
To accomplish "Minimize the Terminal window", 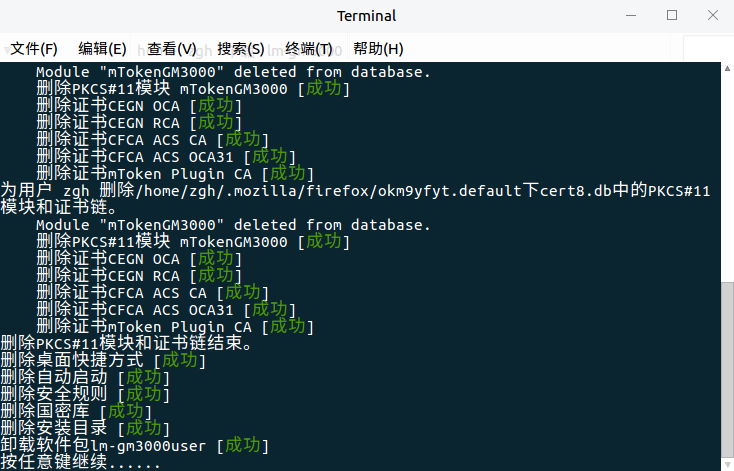I will tap(631, 15).
